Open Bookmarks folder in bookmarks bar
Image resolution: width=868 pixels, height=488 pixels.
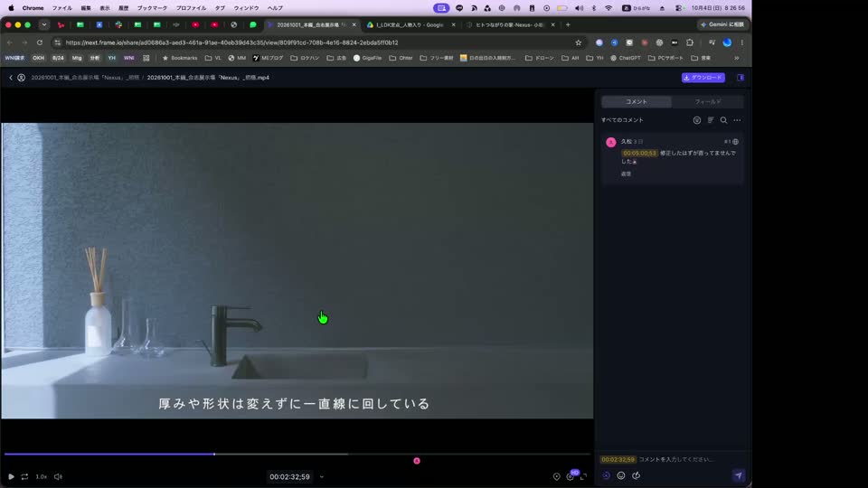(180, 58)
